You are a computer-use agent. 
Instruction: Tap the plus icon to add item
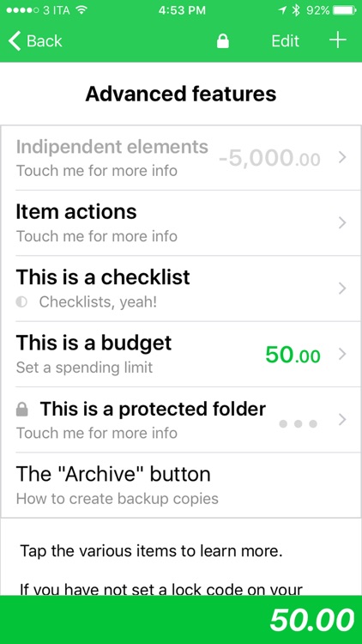point(338,40)
